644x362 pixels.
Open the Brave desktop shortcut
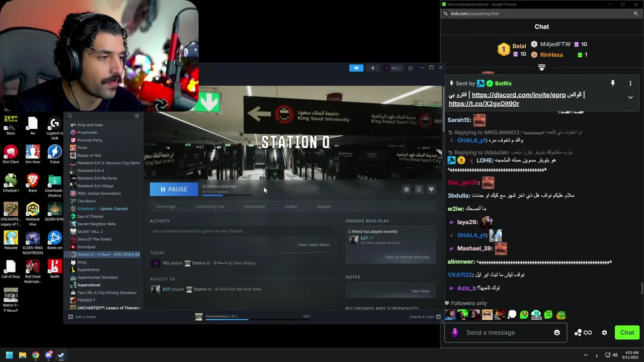[x=33, y=183]
